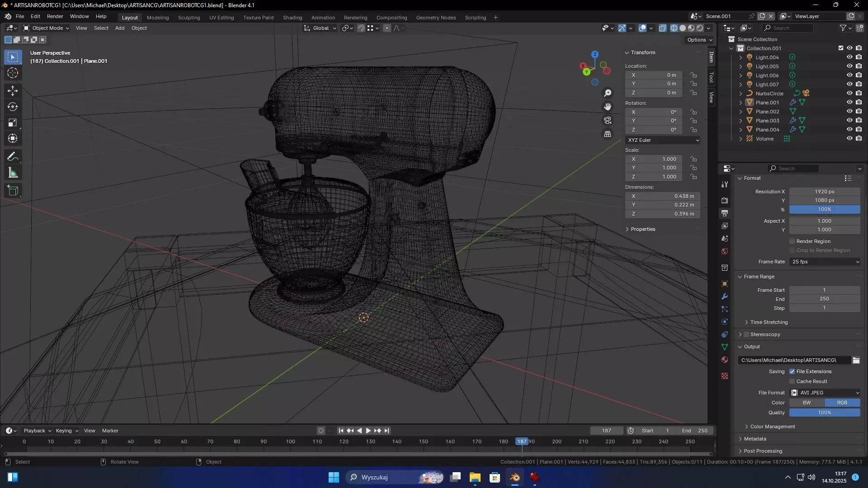Click the Quality 100% slider
Viewport: 868px width, 488px height.
[x=825, y=413]
